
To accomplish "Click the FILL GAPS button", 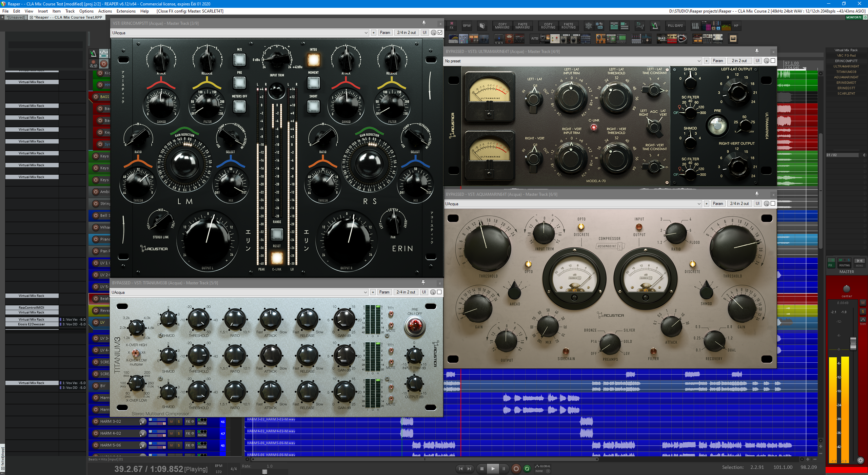I will tap(675, 26).
